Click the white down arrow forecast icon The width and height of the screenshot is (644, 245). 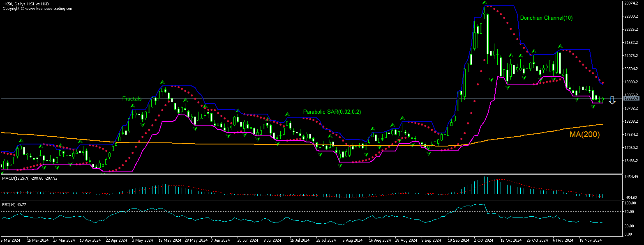tap(612, 100)
